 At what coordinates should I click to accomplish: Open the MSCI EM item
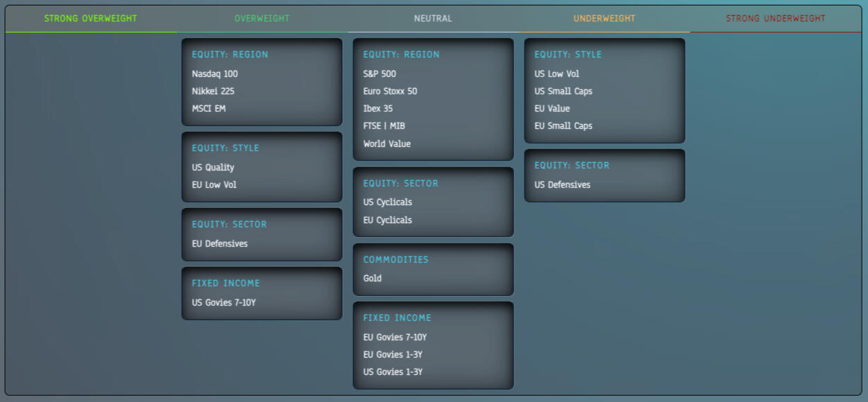209,109
